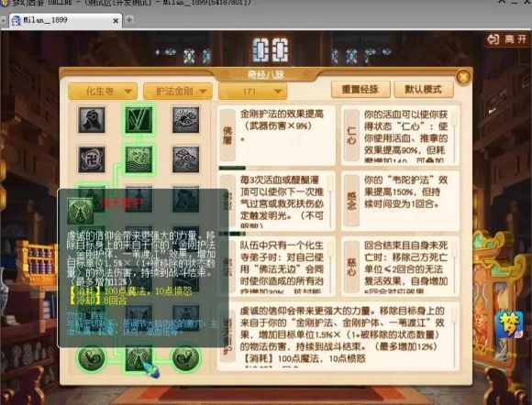Click the Milan_1899 tab avatar icon
The image size is (532, 405).
(16, 21)
